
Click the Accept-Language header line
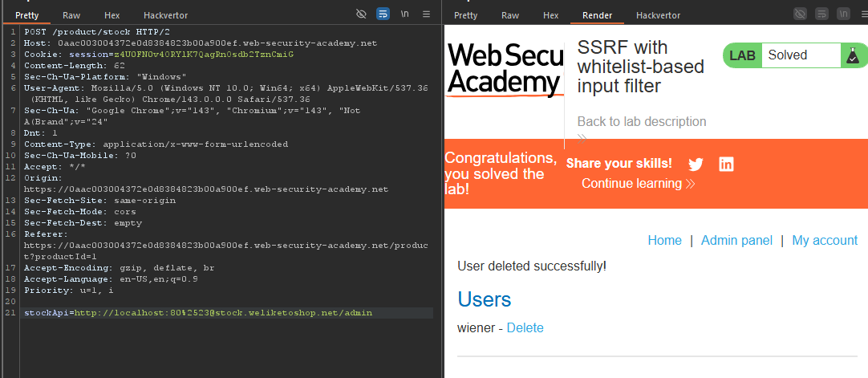click(111, 279)
